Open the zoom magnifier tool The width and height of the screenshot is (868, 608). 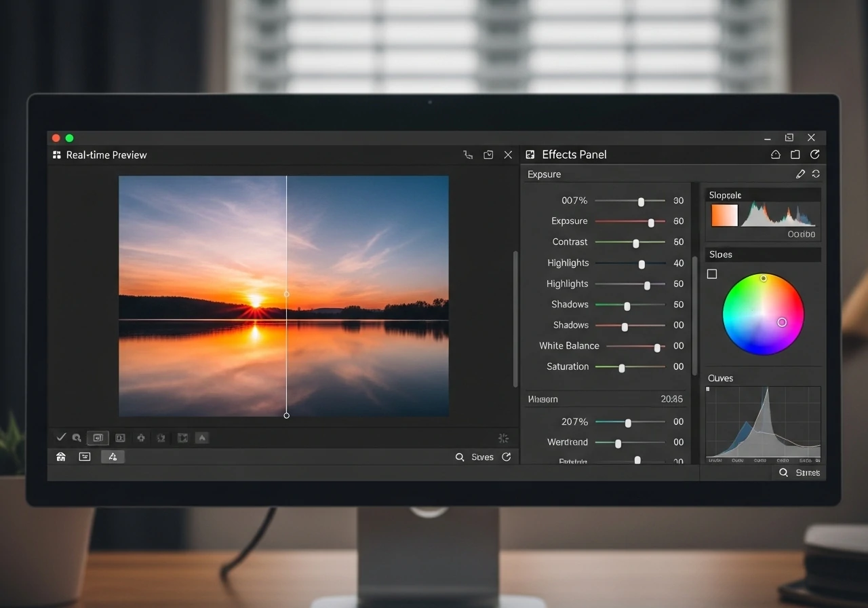(x=77, y=438)
